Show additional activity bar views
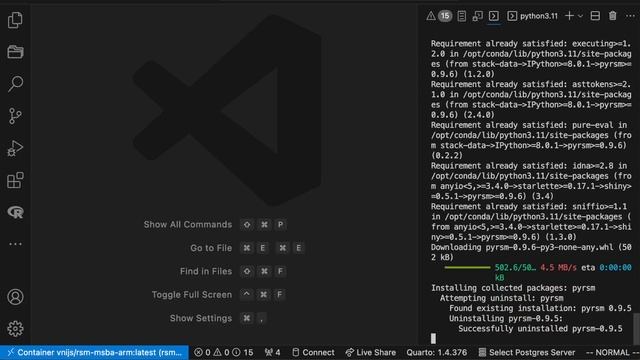Viewport: 640px width, 360px height. (15, 244)
